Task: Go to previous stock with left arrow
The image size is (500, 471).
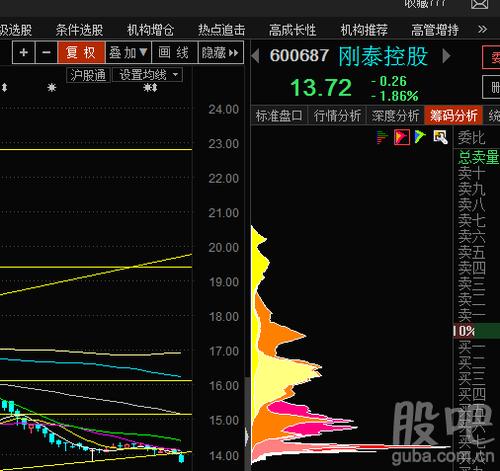Action: click(x=256, y=56)
